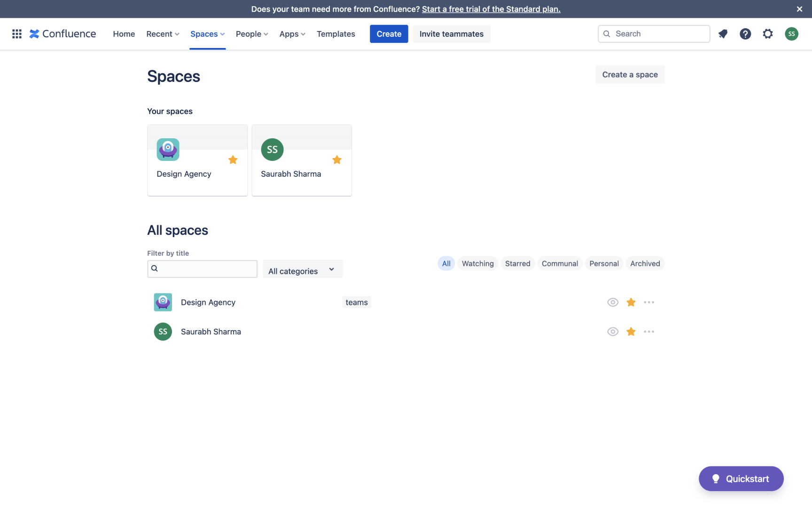Click the Confluence logo

point(62,34)
